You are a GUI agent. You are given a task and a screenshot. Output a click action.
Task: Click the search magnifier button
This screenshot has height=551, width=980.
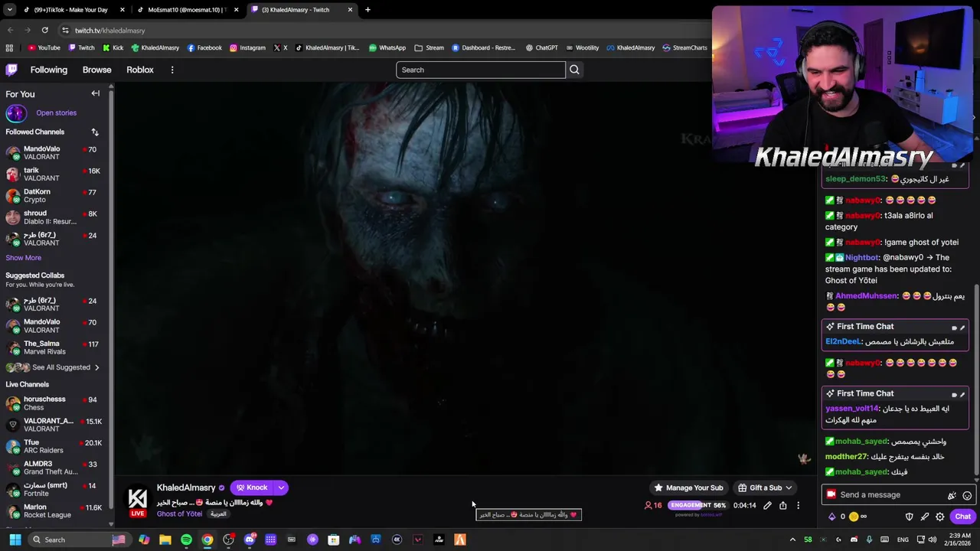pyautogui.click(x=574, y=70)
